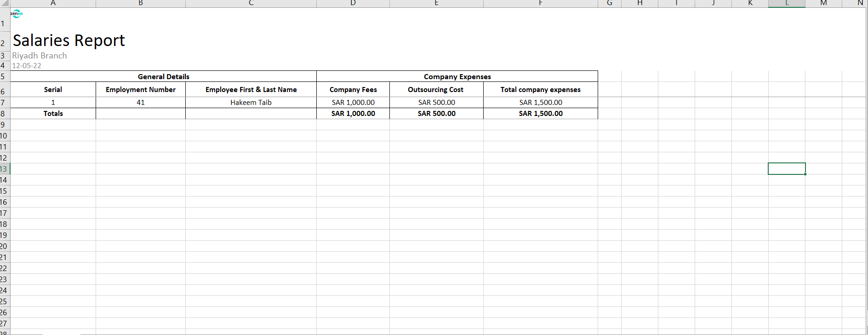Image resolution: width=868 pixels, height=335 pixels.
Task: Select SAR 1,500.00 in row 7
Action: 541,103
